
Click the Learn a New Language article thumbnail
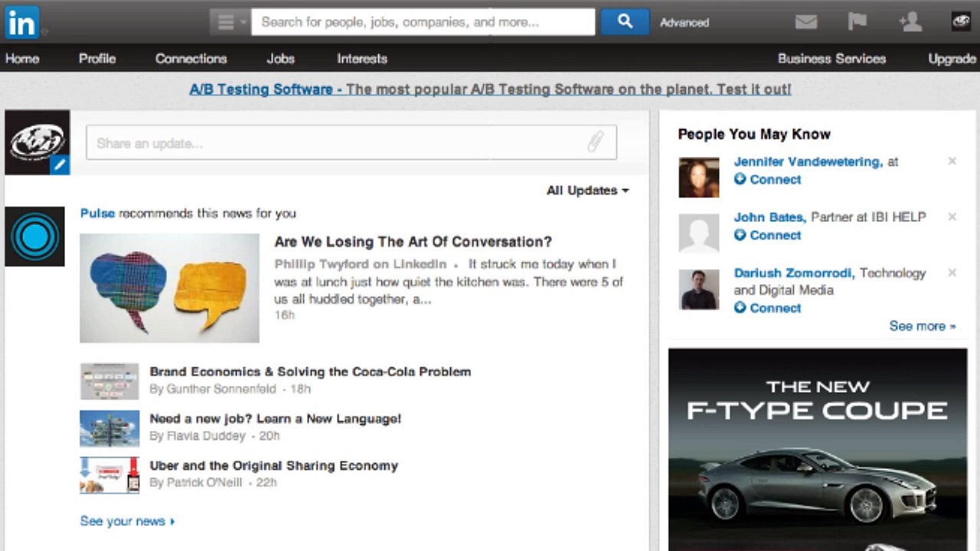[x=109, y=429]
